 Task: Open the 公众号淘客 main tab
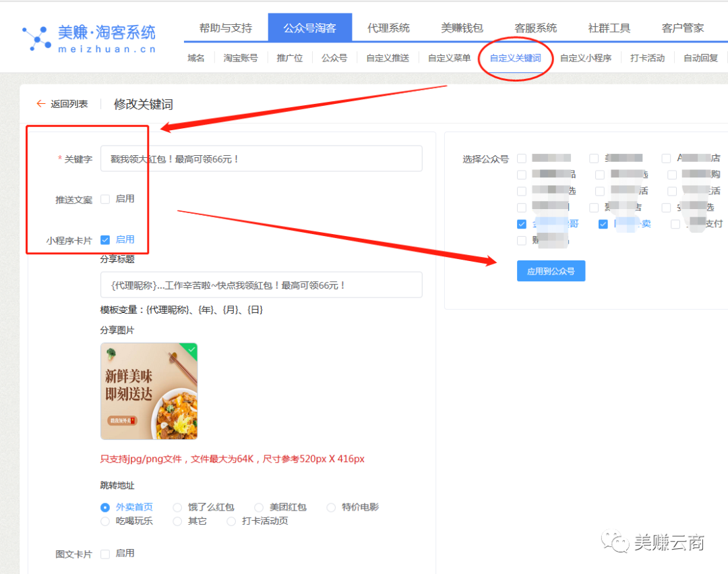(x=309, y=28)
